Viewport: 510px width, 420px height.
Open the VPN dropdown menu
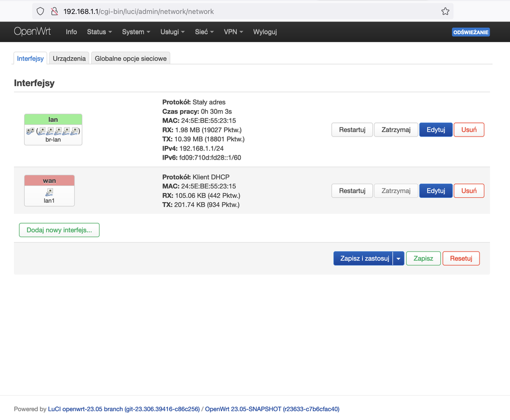(233, 32)
